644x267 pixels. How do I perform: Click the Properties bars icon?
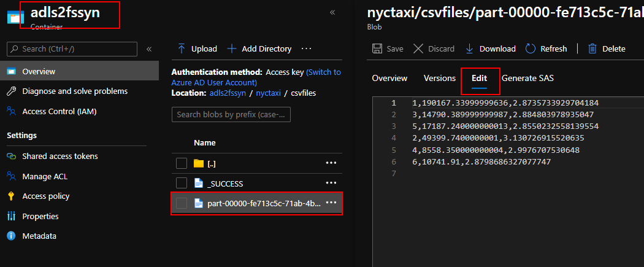[12, 216]
